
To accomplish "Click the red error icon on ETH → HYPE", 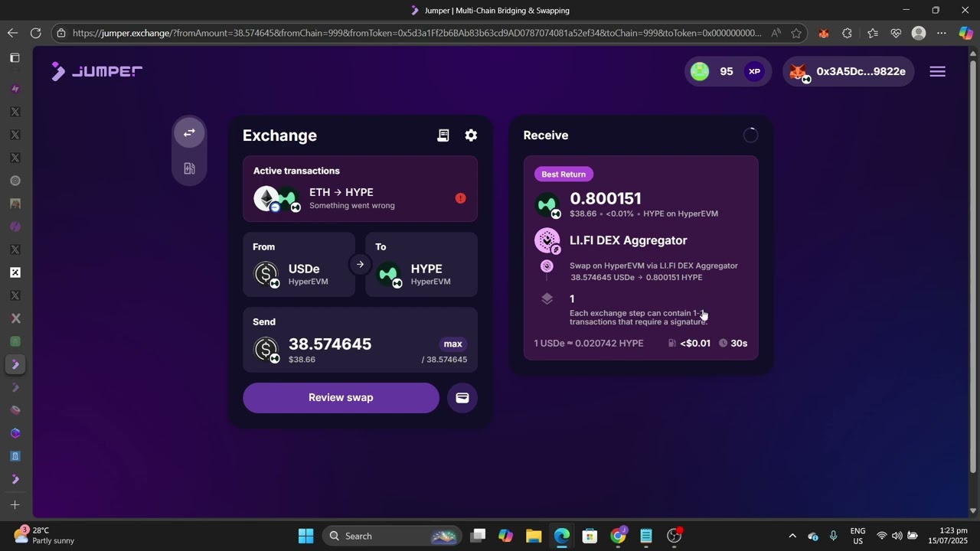I will click(460, 198).
